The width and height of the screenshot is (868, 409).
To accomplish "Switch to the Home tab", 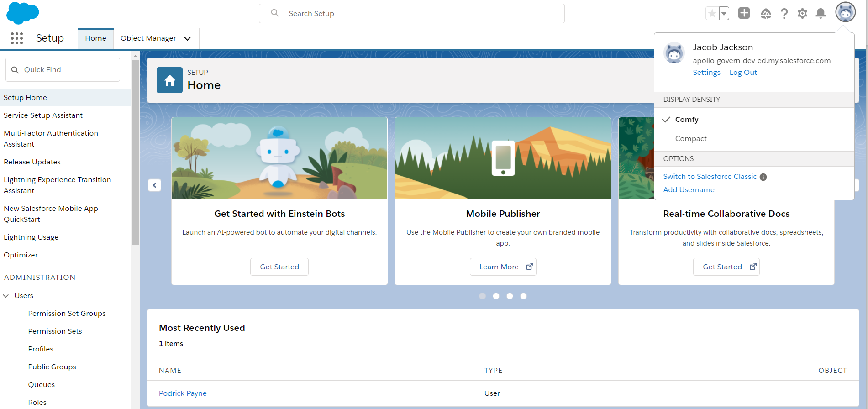I will click(95, 38).
